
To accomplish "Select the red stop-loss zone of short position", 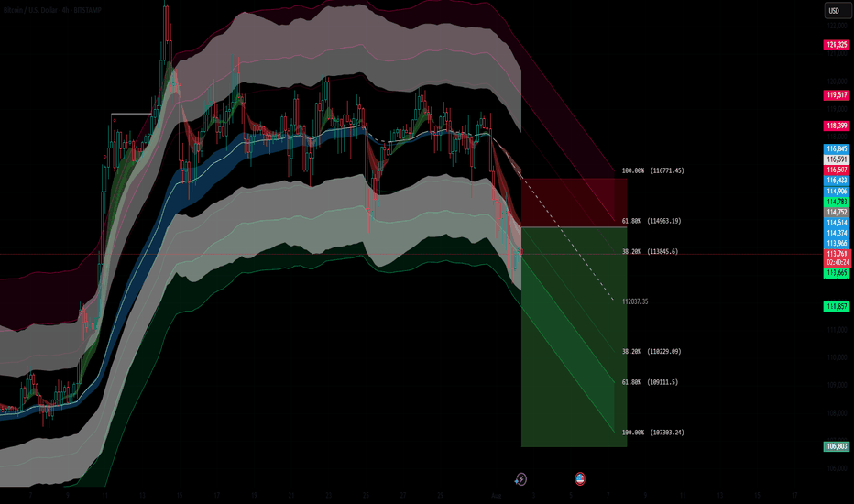I will (574, 203).
